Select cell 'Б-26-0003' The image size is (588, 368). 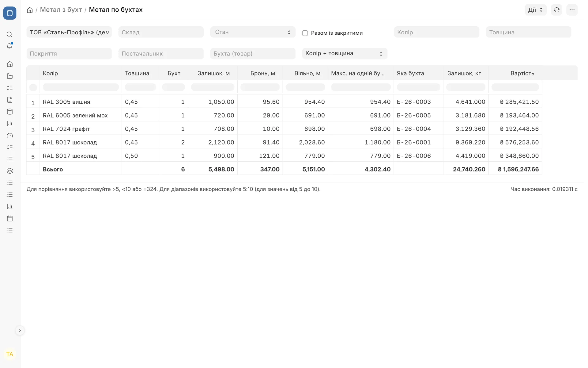(418, 102)
